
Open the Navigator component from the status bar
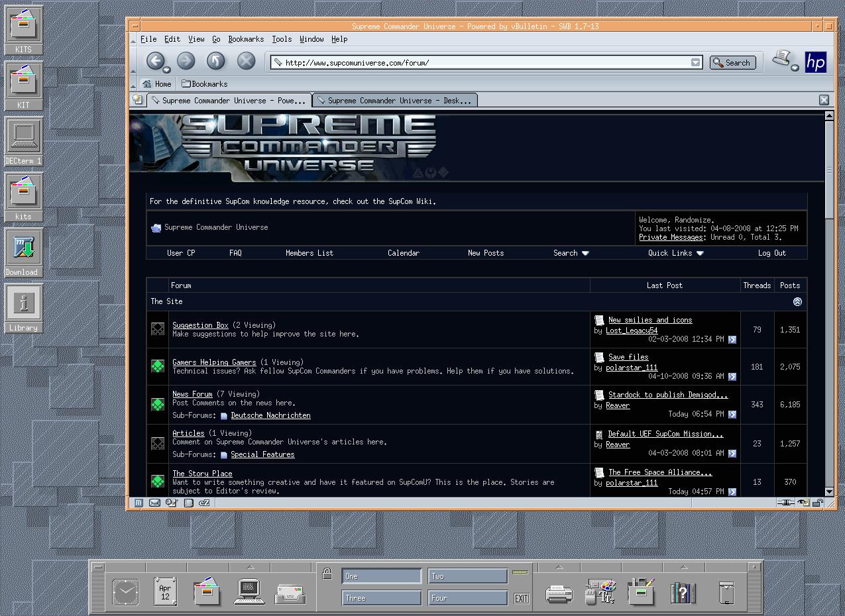[x=139, y=503]
